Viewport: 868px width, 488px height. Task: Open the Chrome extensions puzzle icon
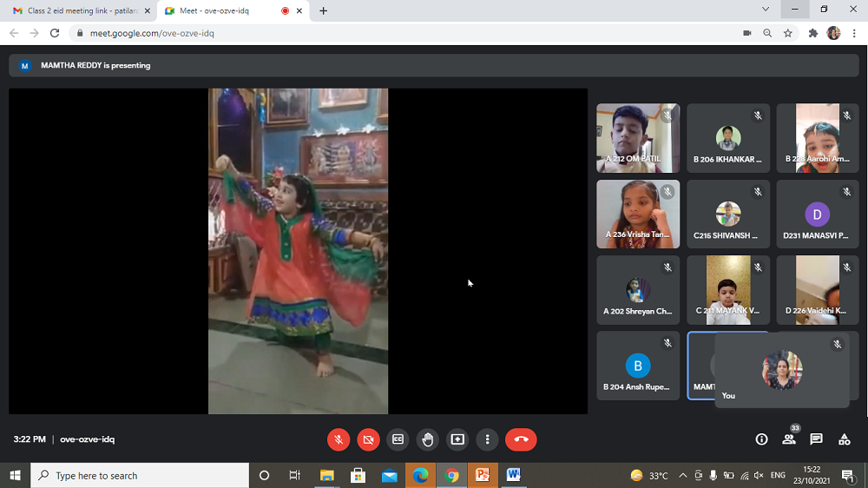click(x=813, y=33)
